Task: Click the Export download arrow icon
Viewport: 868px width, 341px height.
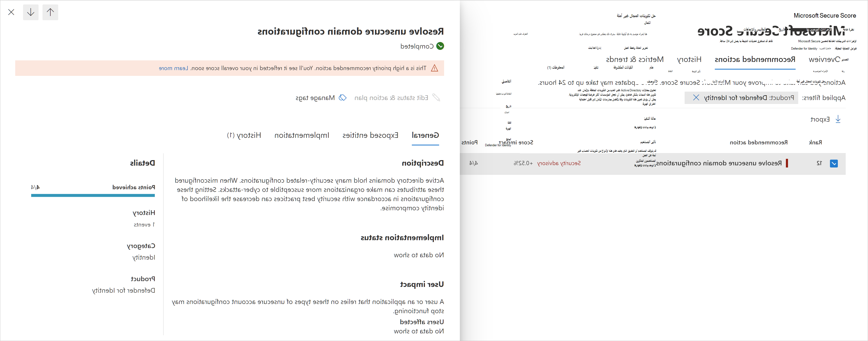Action: pyautogui.click(x=838, y=119)
